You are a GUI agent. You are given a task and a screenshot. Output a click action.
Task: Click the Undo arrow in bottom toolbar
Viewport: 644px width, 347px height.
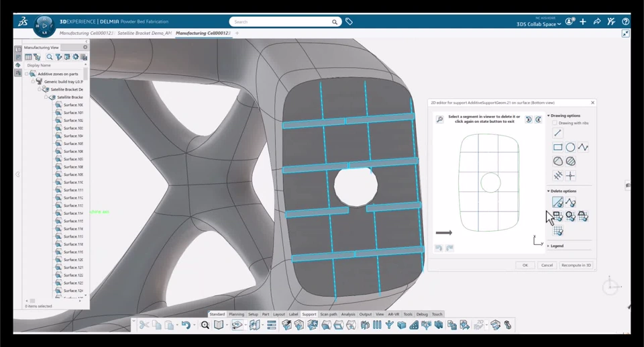pos(185,325)
